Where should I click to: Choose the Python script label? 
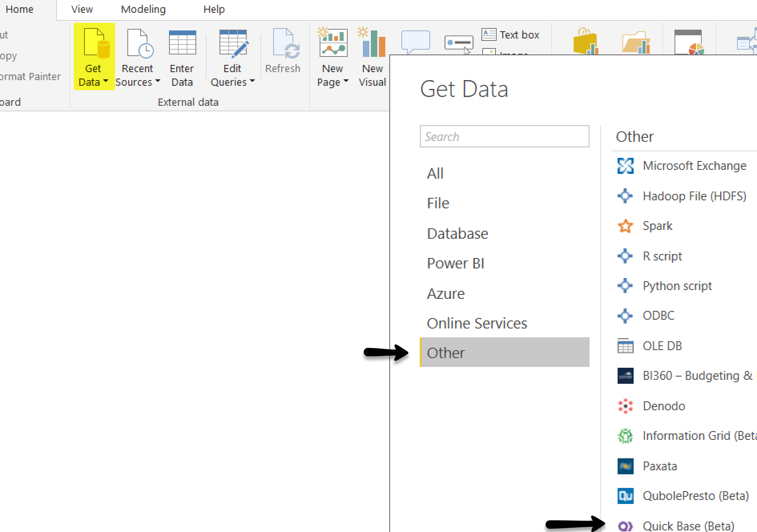click(677, 286)
